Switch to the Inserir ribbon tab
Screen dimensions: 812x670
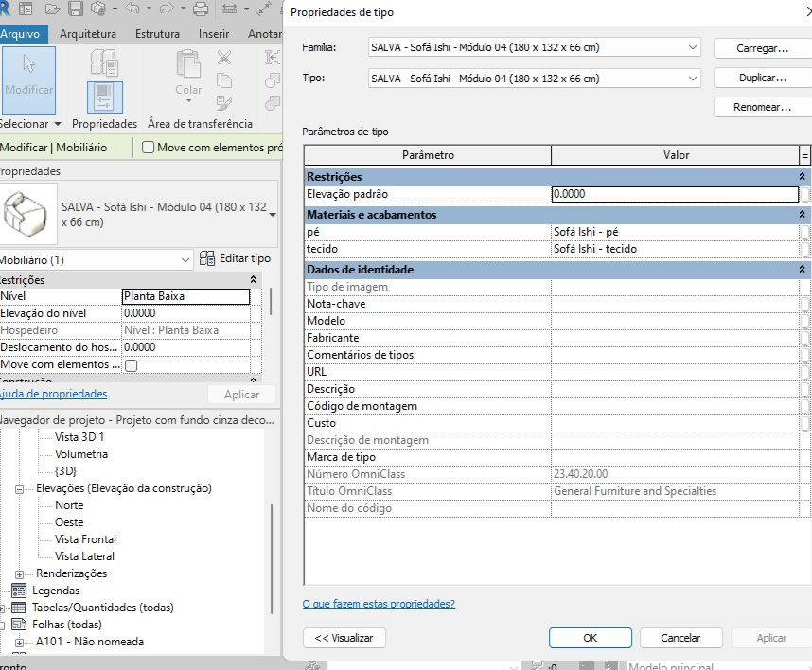[213, 34]
